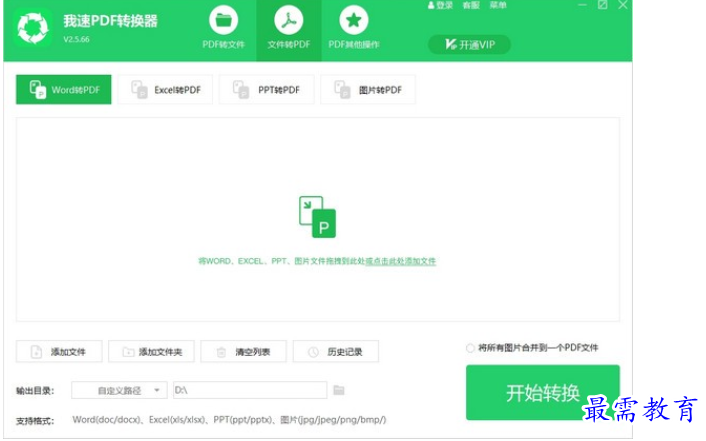Image resolution: width=706 pixels, height=441 pixels.
Task: Open the 历史记录 button
Action: click(x=336, y=351)
